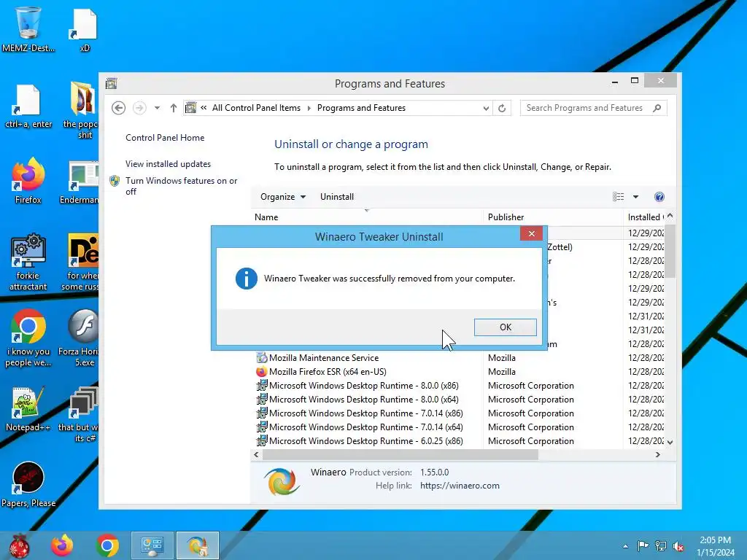The image size is (747, 560).
Task: Open the recent locations dropdown arrow
Action: tap(157, 108)
